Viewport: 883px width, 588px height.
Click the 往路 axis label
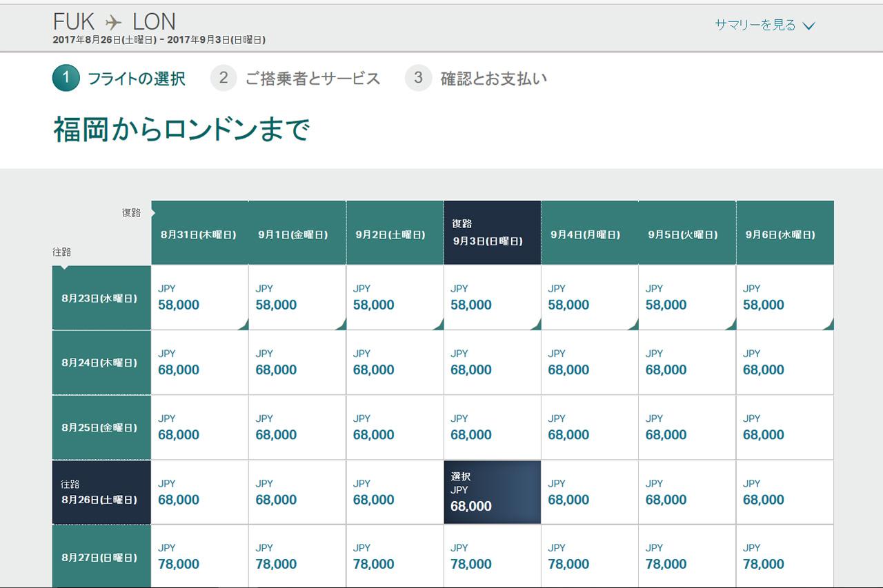[62, 252]
